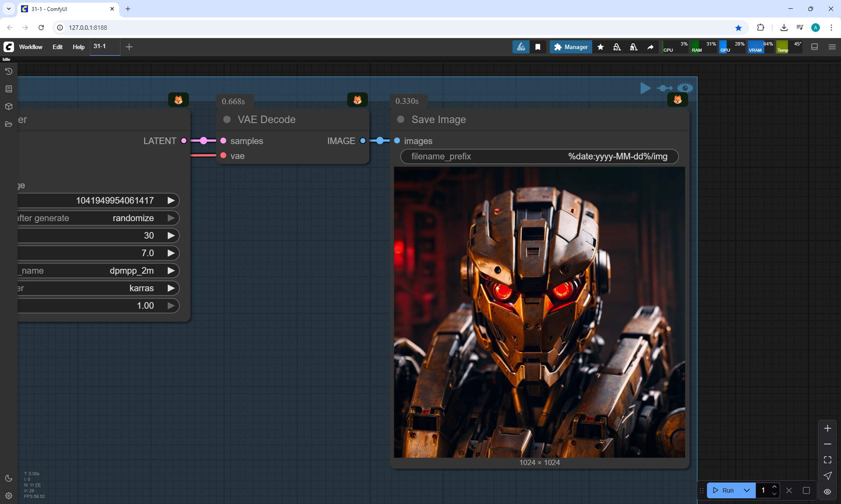
Task: Click the fit view icon in canvas controls
Action: pyautogui.click(x=827, y=460)
